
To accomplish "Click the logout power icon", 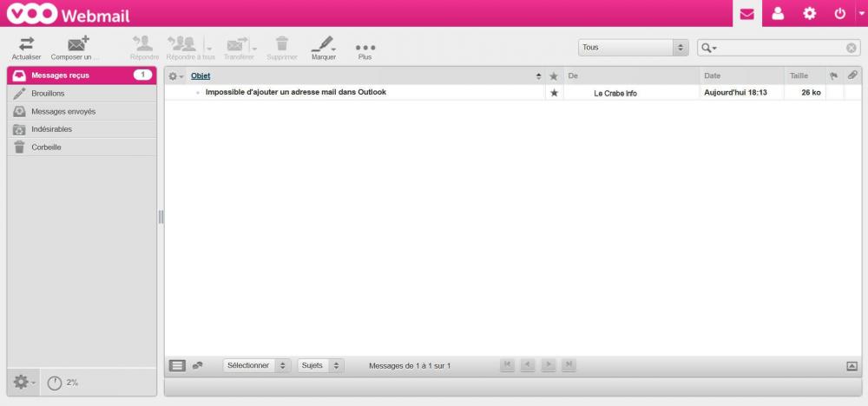I will [839, 14].
